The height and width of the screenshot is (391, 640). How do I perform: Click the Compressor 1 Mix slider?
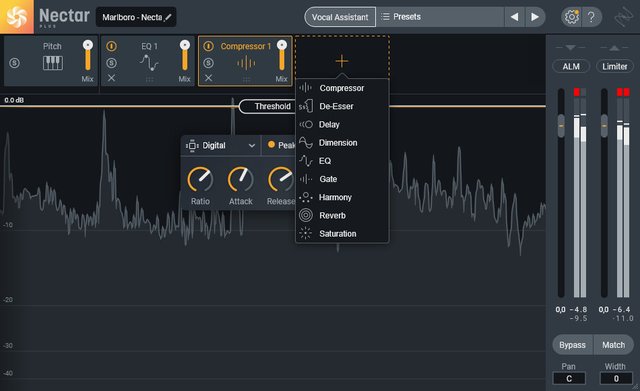click(282, 56)
